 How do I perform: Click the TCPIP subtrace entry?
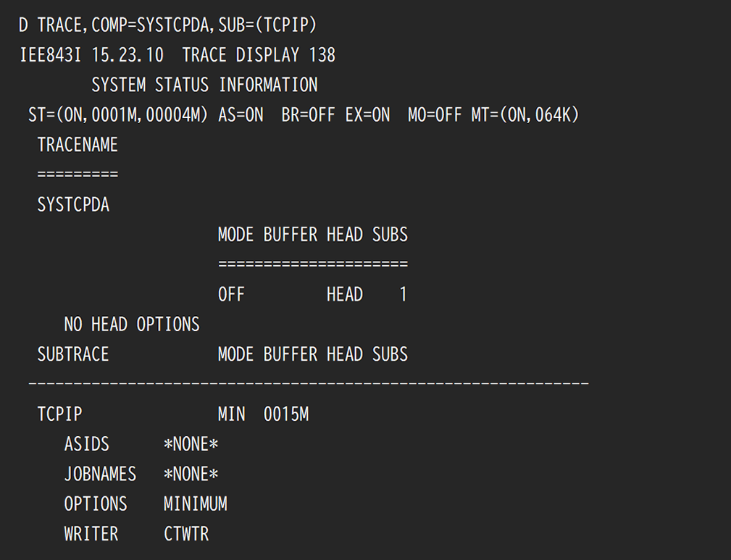point(59,414)
